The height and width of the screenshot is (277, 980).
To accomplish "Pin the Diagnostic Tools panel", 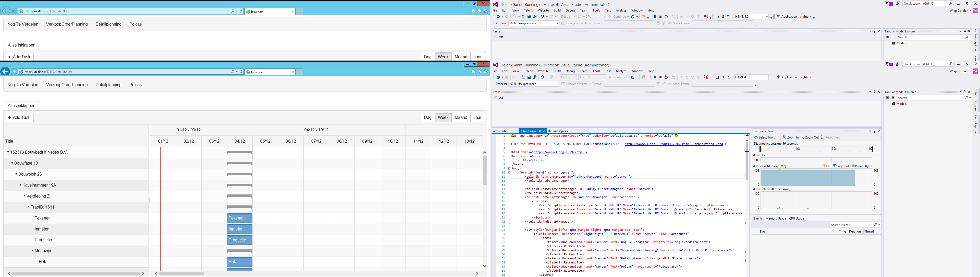I will 874,131.
